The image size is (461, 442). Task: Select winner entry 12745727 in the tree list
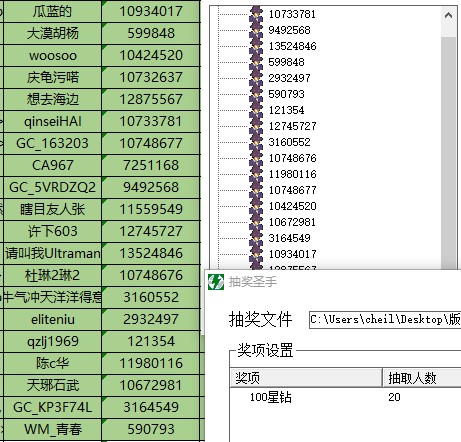(x=292, y=126)
